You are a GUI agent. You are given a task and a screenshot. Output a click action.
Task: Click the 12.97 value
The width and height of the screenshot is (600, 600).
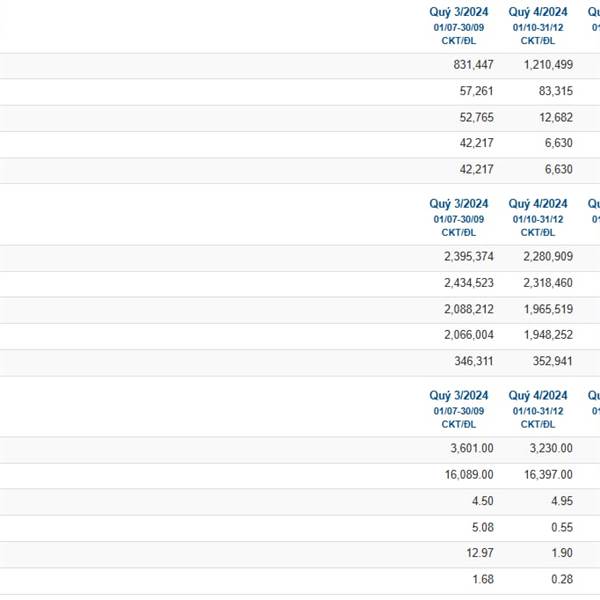coord(479,553)
